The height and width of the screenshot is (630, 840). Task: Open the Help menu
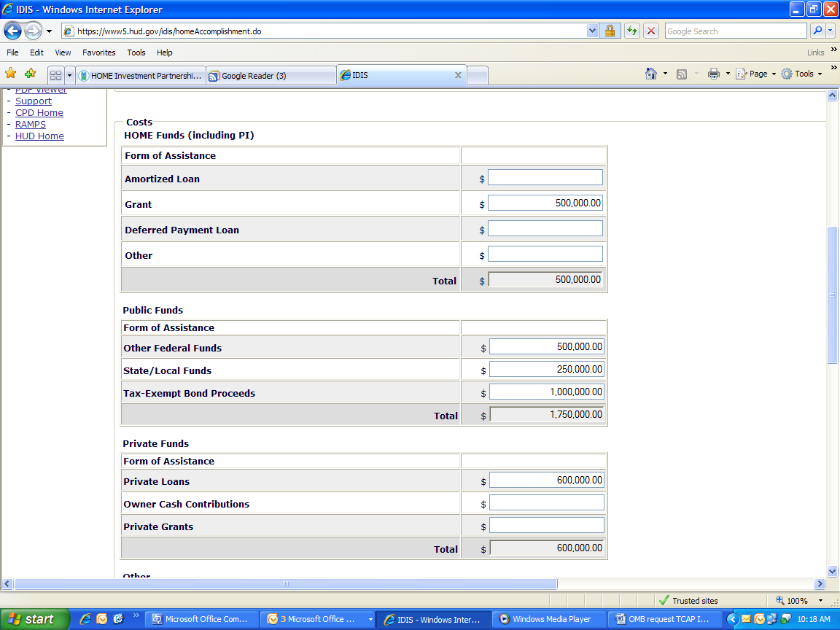165,52
